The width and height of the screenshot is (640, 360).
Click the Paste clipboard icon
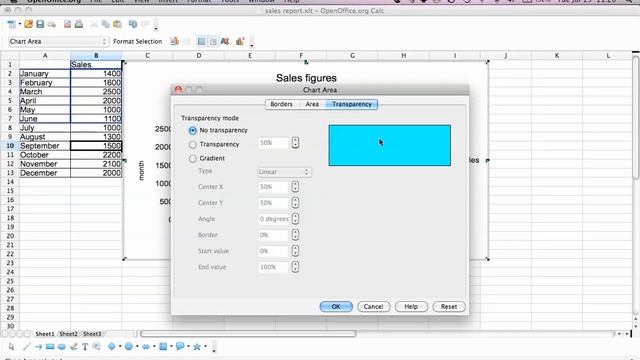pyautogui.click(x=118, y=24)
